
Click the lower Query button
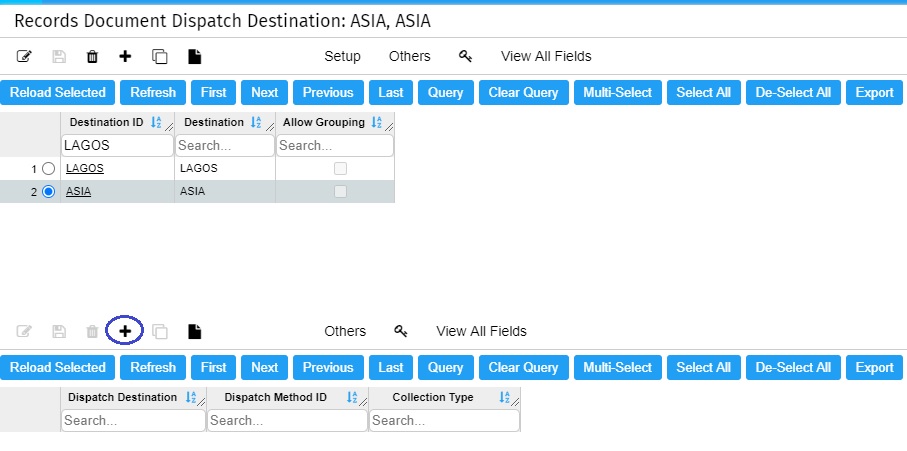tap(445, 368)
